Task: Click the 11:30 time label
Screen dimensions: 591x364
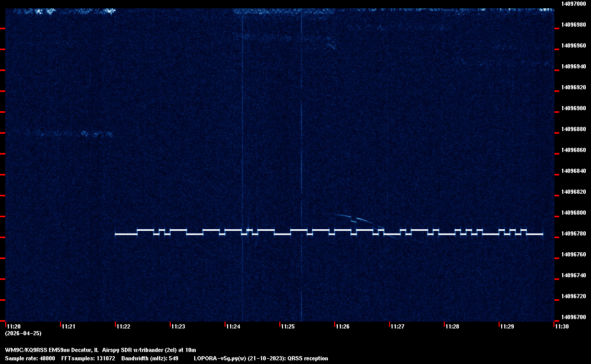Action: 562,326
